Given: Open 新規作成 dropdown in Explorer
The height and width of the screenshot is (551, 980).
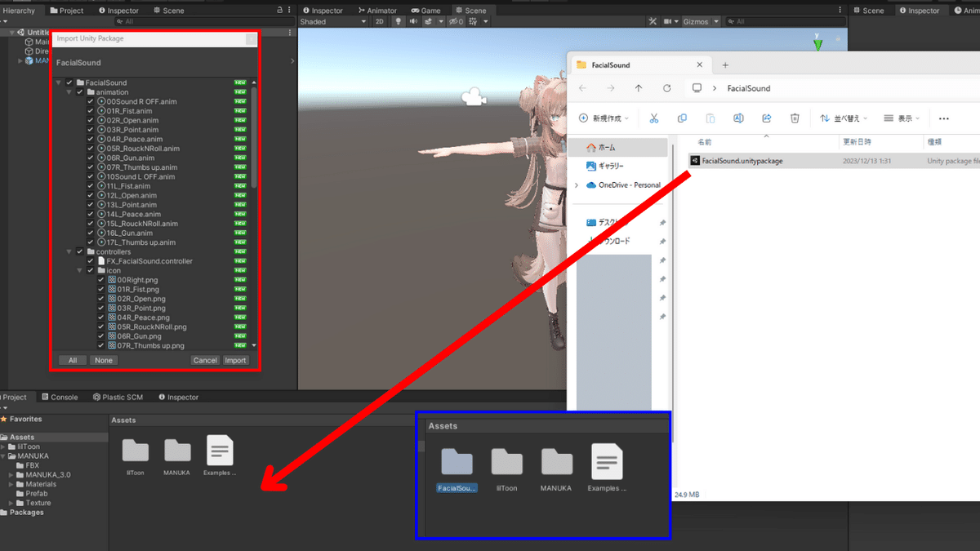Looking at the screenshot, I should [x=604, y=118].
